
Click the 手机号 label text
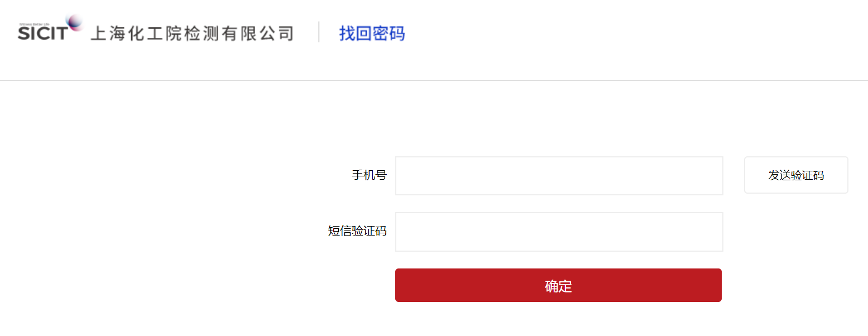pos(369,175)
